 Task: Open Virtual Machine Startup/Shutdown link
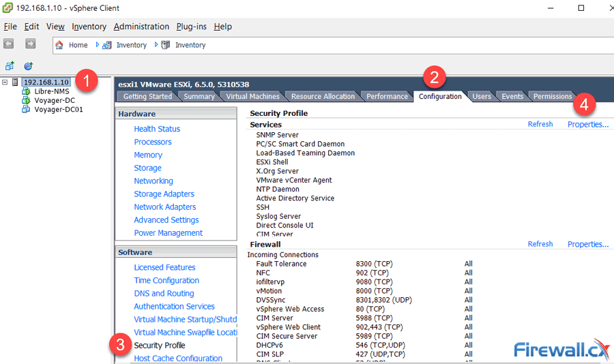click(185, 320)
